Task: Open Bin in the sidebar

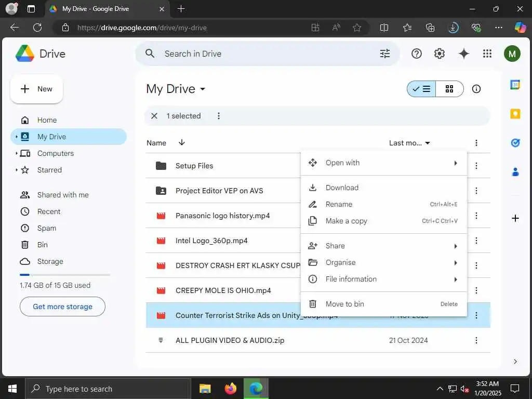Action: (68, 245)
